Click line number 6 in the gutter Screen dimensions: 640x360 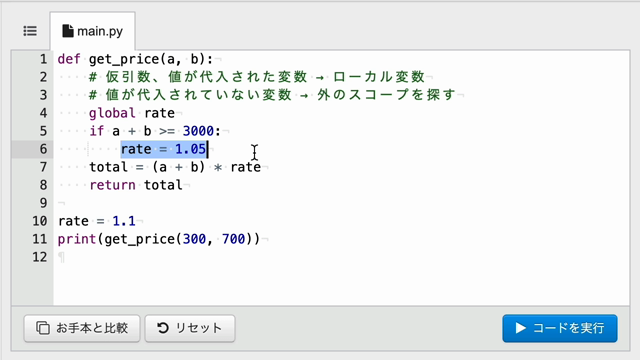tap(43, 149)
